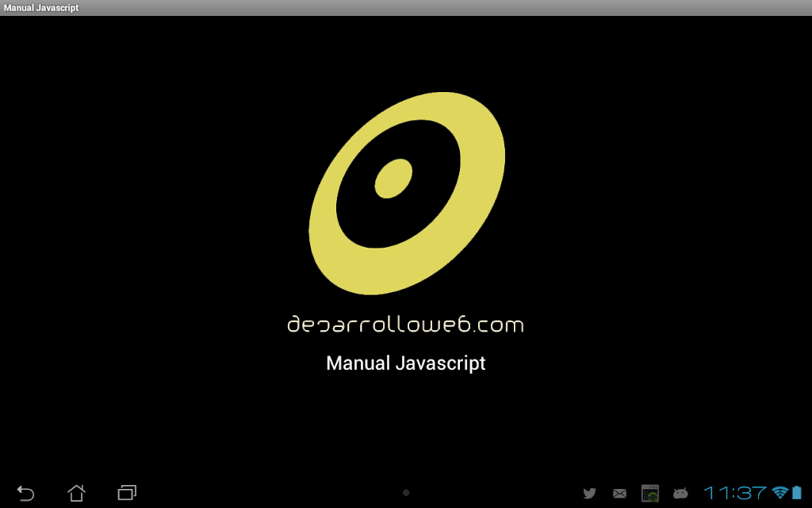812x508 pixels.
Task: Tap the screenshot saved notification icon
Action: point(650,493)
